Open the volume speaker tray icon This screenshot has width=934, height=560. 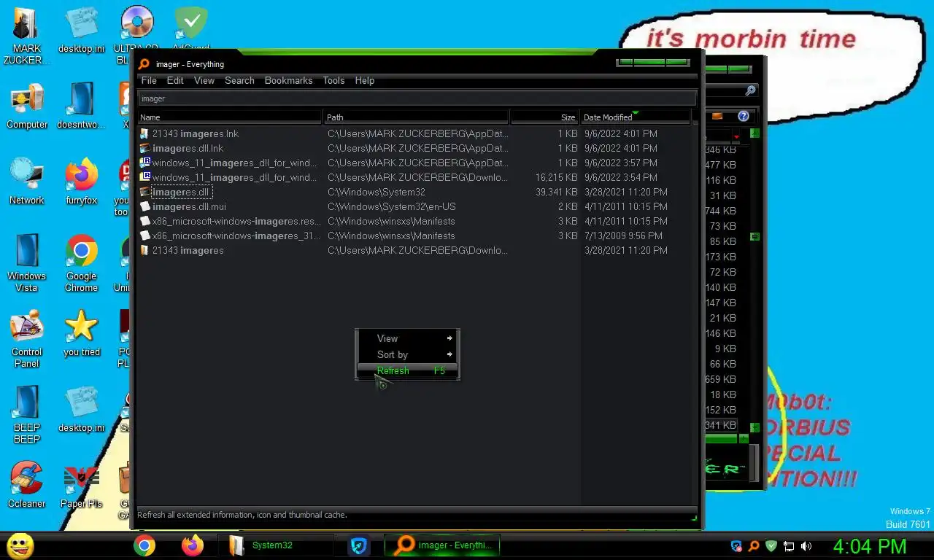[806, 545]
